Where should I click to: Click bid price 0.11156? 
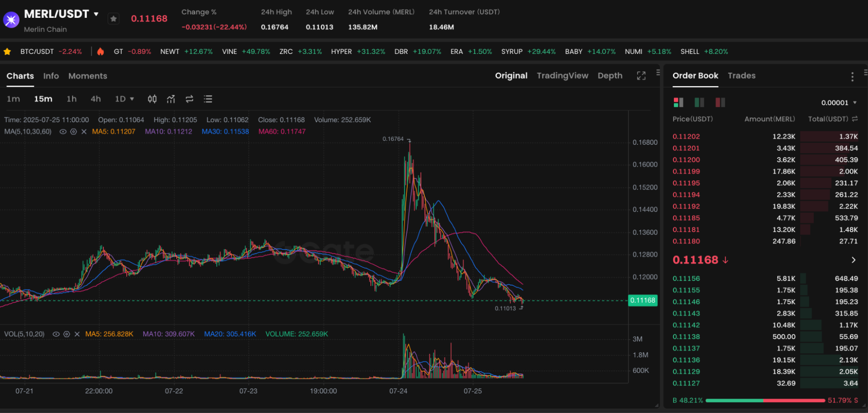click(x=686, y=279)
